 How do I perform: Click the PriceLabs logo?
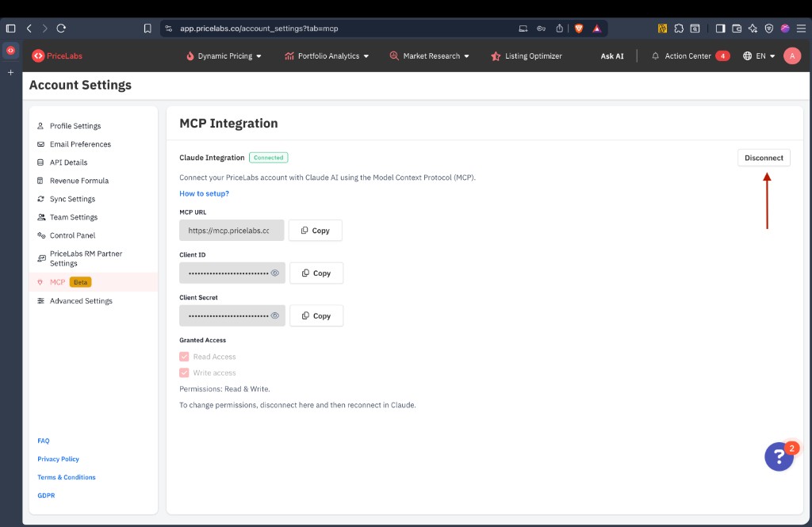(57, 56)
